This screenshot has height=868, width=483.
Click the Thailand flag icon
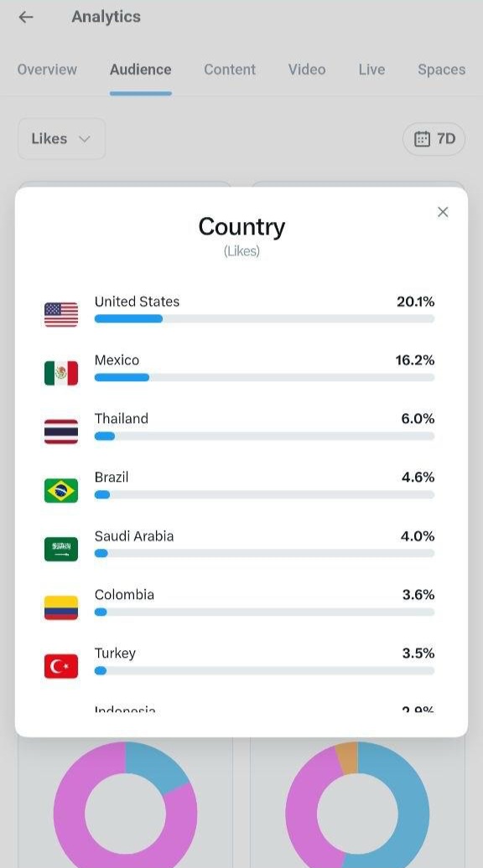pyautogui.click(x=61, y=431)
